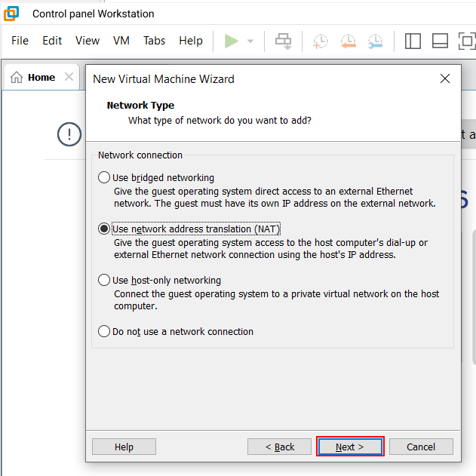This screenshot has width=476, height=476.
Task: Click the VMware Workstation logo icon
Action: [x=12, y=14]
